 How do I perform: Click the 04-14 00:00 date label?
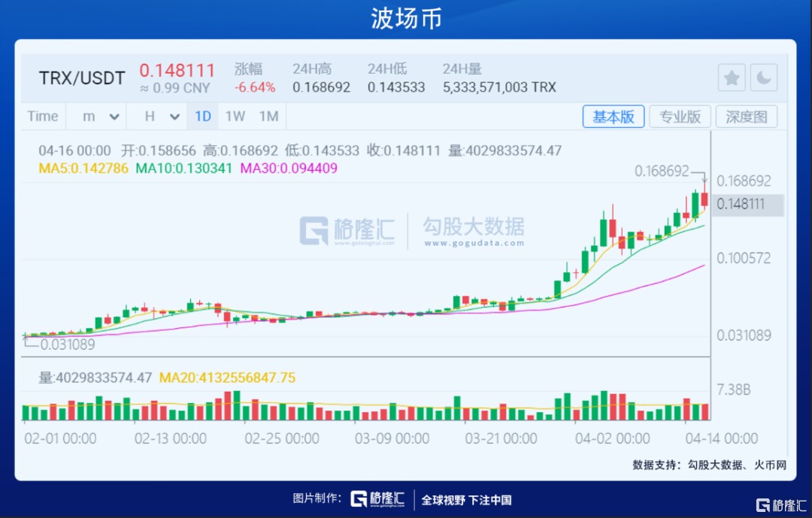pos(722,439)
